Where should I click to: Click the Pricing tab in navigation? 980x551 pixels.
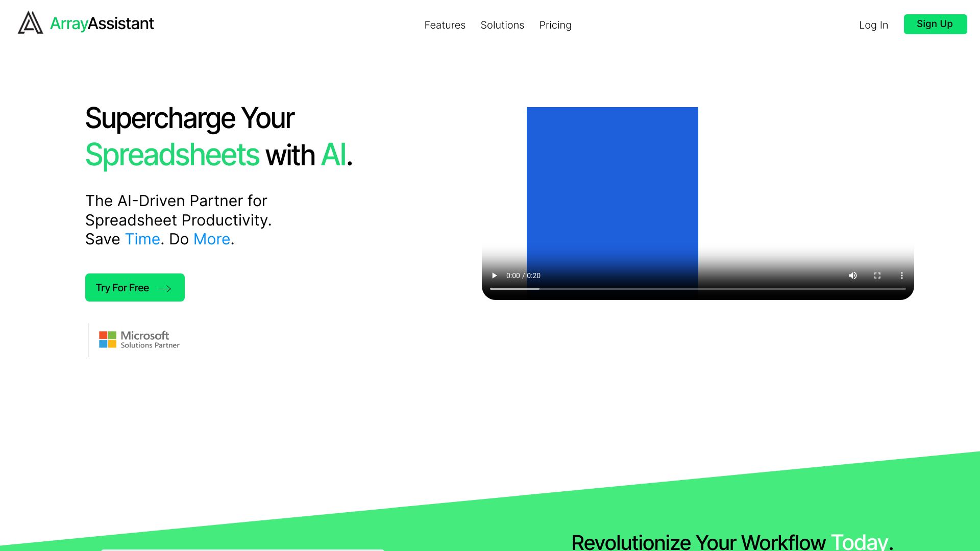coord(555,25)
